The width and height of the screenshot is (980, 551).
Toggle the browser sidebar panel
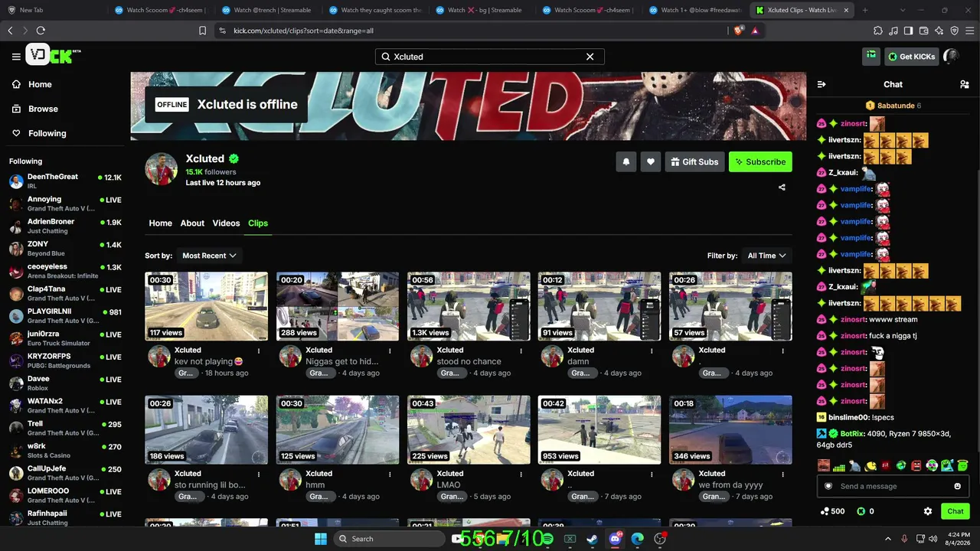click(x=908, y=31)
